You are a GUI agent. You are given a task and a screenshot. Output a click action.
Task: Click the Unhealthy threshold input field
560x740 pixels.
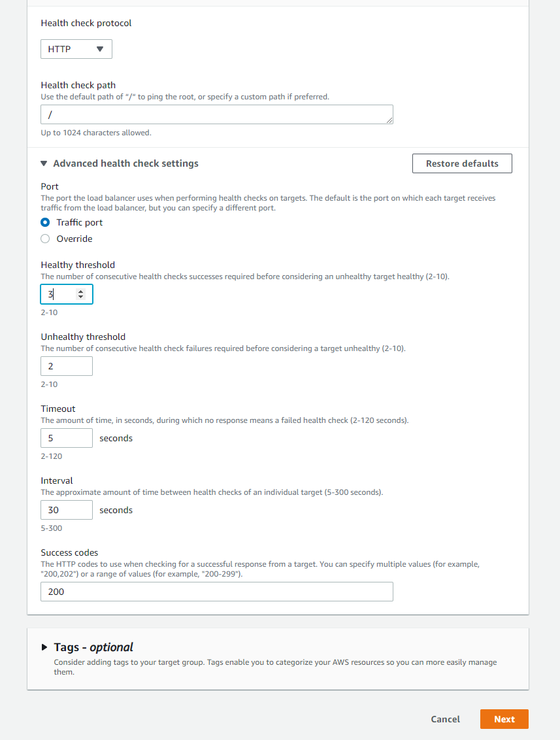point(67,366)
